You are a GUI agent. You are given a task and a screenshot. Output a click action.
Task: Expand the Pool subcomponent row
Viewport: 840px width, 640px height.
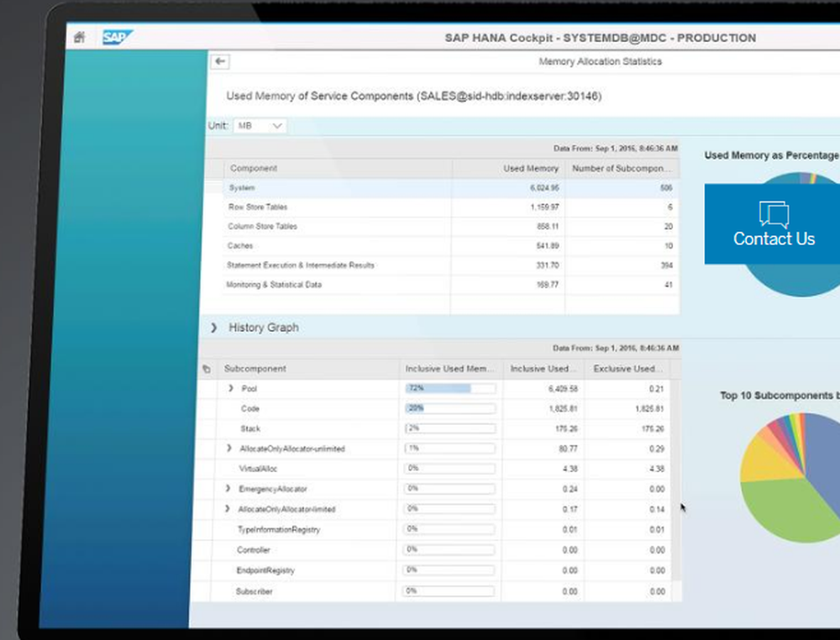click(x=231, y=388)
